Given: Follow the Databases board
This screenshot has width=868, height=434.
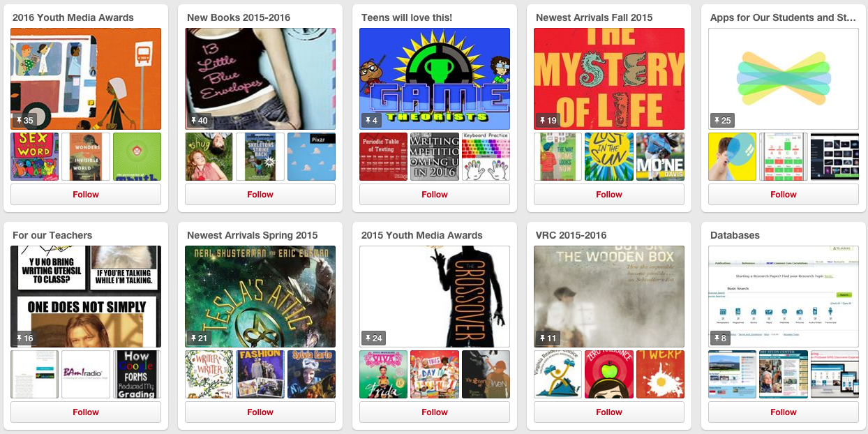Looking at the screenshot, I should (784, 412).
